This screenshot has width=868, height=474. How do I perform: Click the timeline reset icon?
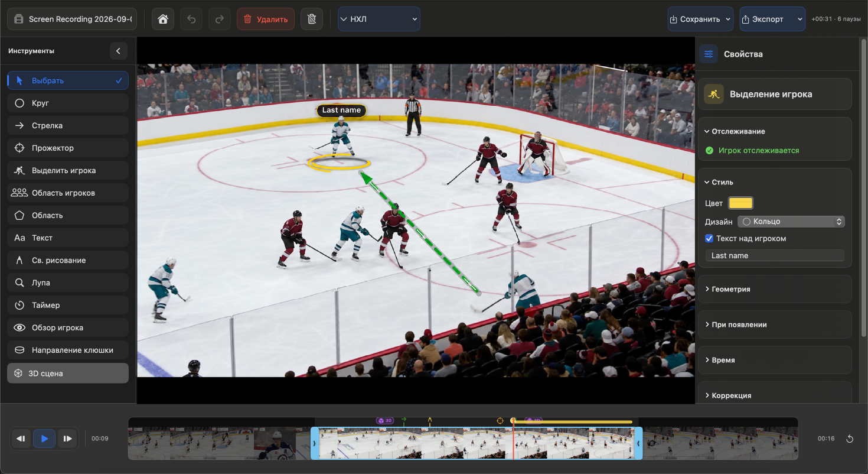[x=850, y=439]
